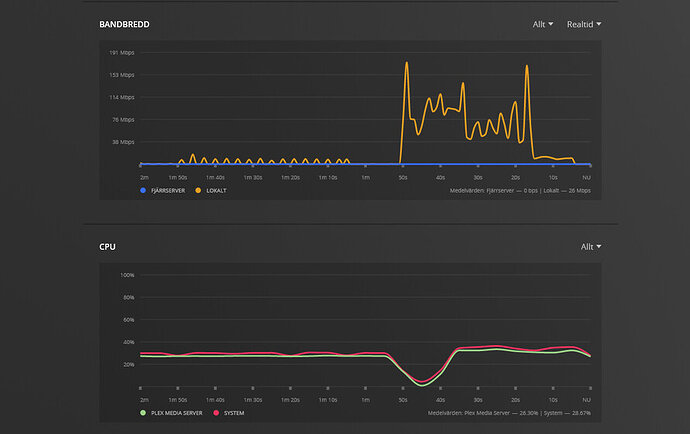Toggle the orange Lokalt legend dot
The width and height of the screenshot is (690, 434).
(198, 191)
